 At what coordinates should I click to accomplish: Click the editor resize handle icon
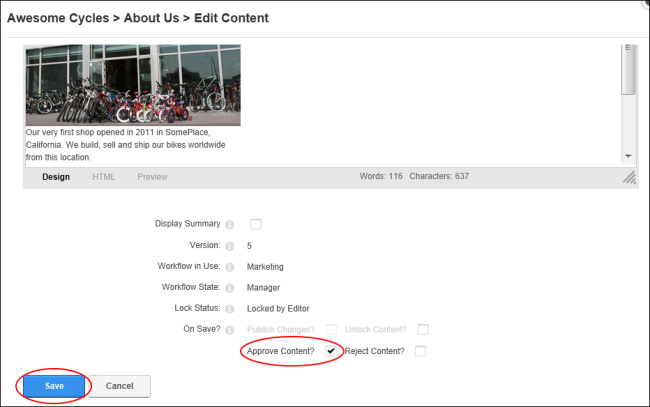pos(629,177)
